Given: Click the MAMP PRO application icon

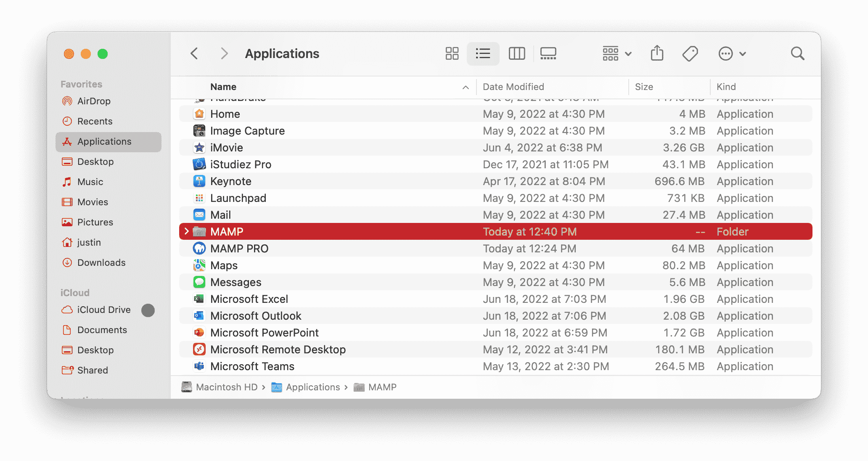Looking at the screenshot, I should tap(199, 249).
